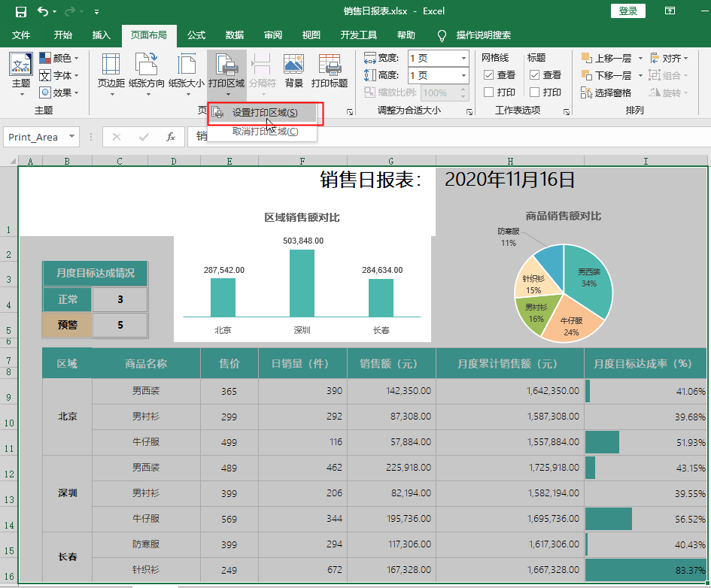Click the 上移一层 bring forward icon
This screenshot has height=588, width=711.
coord(586,58)
